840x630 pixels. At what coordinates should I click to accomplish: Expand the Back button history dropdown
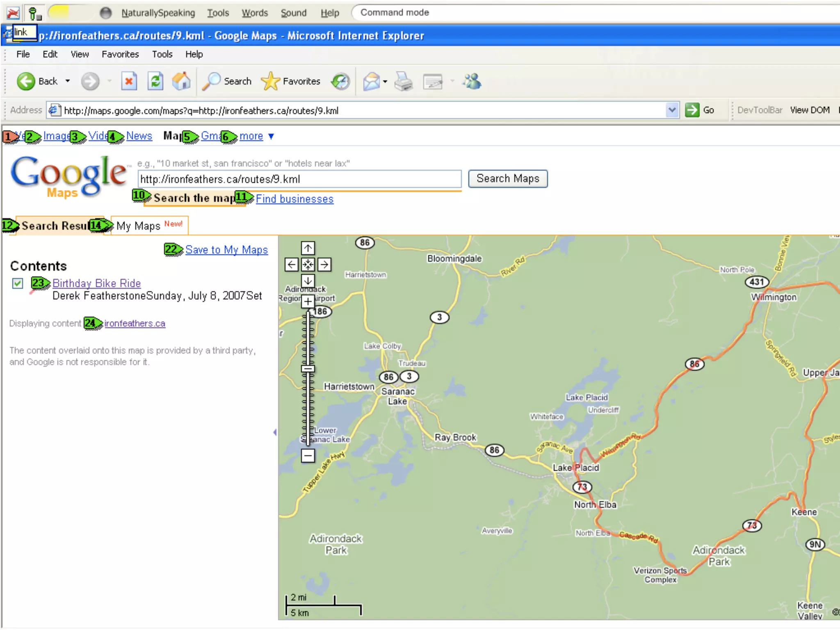pyautogui.click(x=68, y=81)
